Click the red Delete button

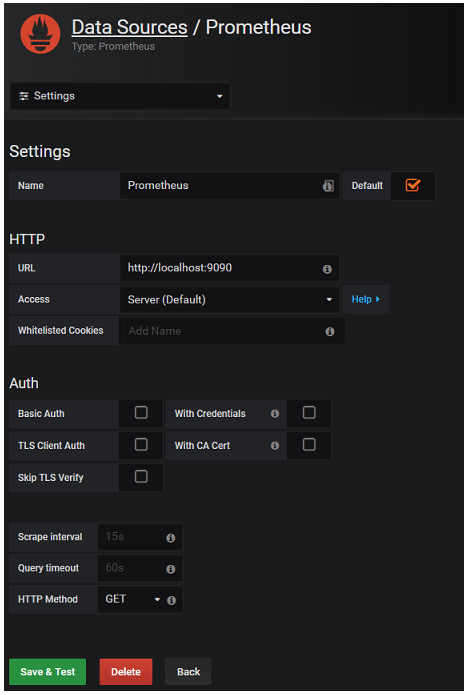click(x=126, y=672)
